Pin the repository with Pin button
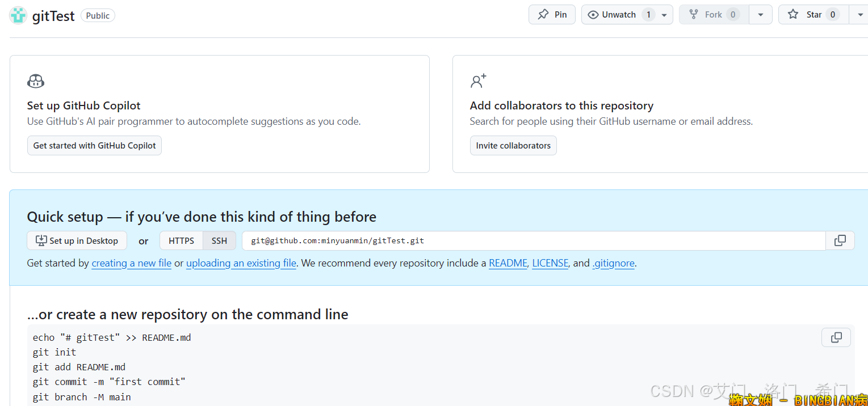Screen dimensions: 868x406 coord(552,15)
